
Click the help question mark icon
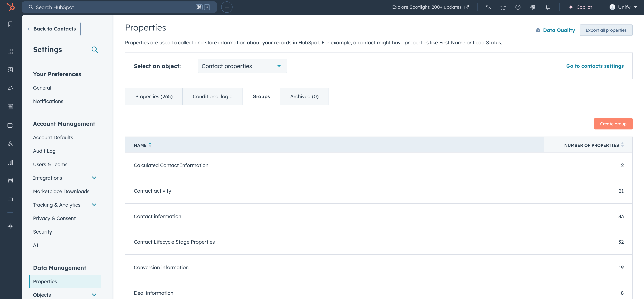518,7
